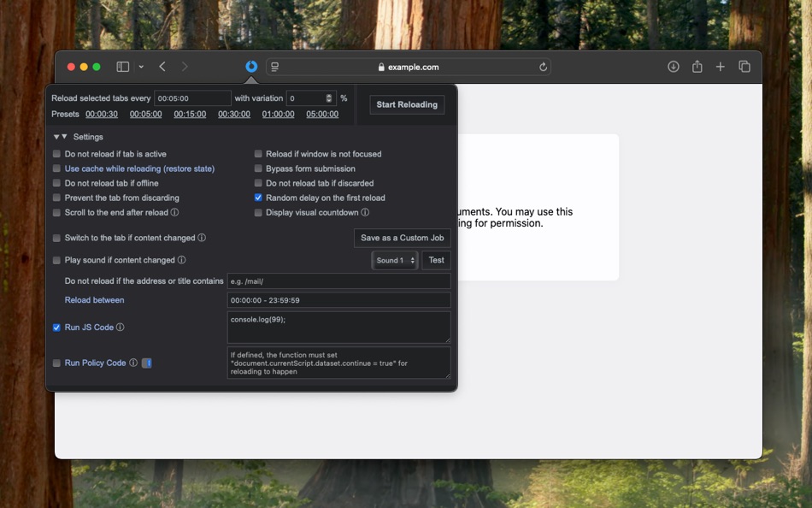This screenshot has width=812, height=508.
Task: Save as a Custom Job
Action: coord(402,238)
